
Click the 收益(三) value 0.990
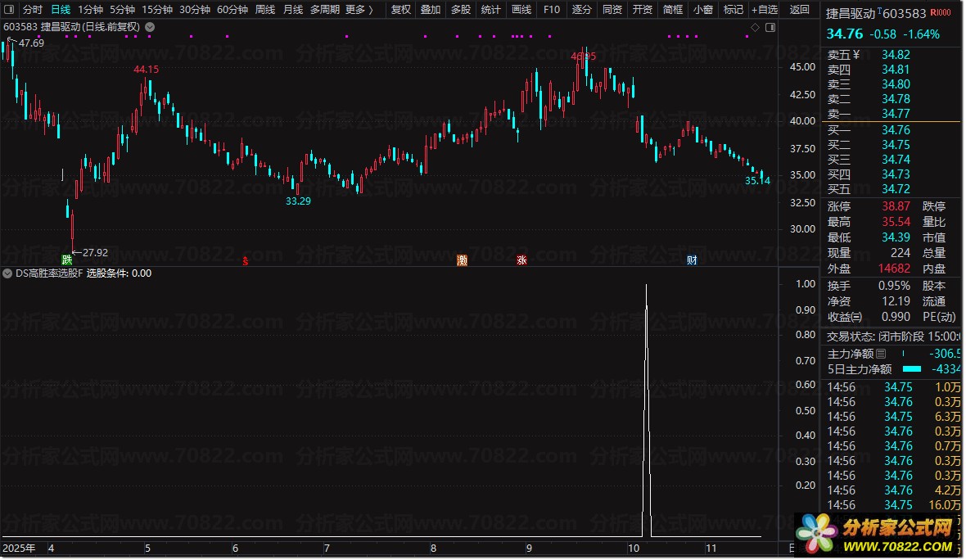tap(895, 317)
